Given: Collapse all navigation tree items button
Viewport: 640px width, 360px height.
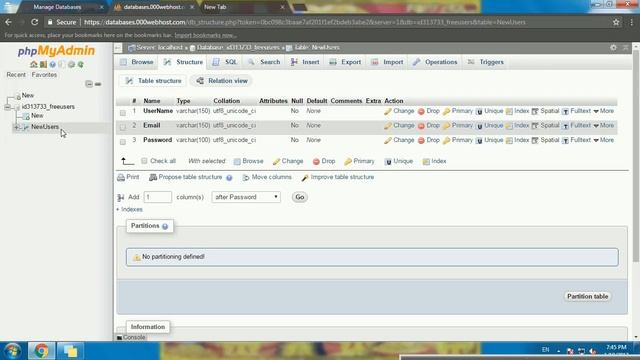Looking at the screenshot, I should (x=89, y=84).
